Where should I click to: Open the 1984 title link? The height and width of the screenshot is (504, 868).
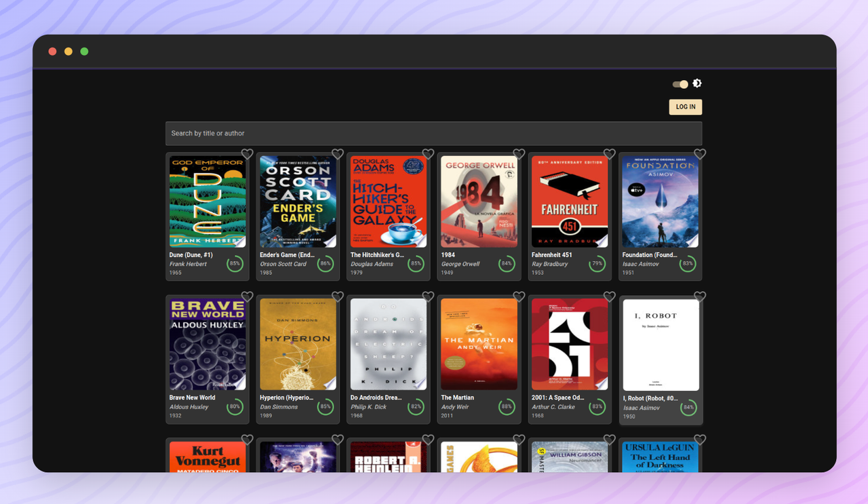(x=448, y=255)
